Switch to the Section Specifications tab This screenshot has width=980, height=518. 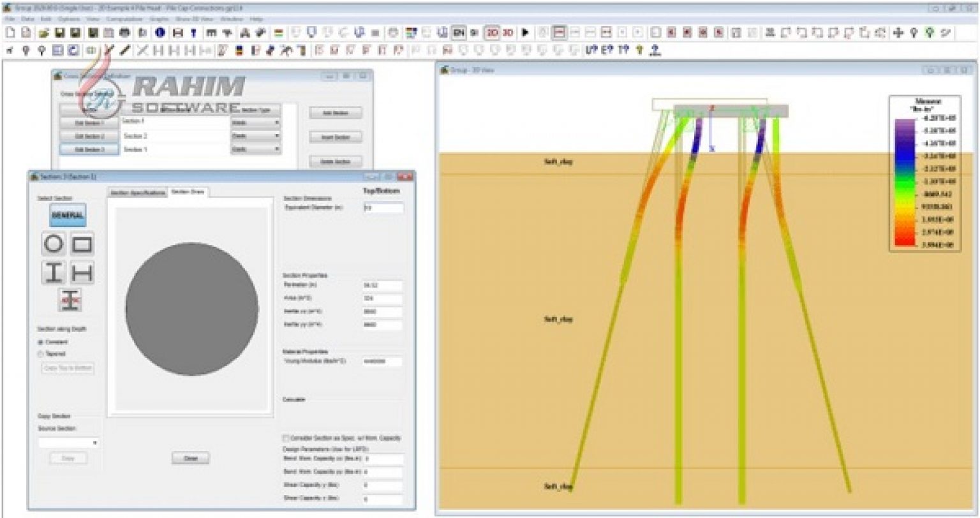[138, 193]
